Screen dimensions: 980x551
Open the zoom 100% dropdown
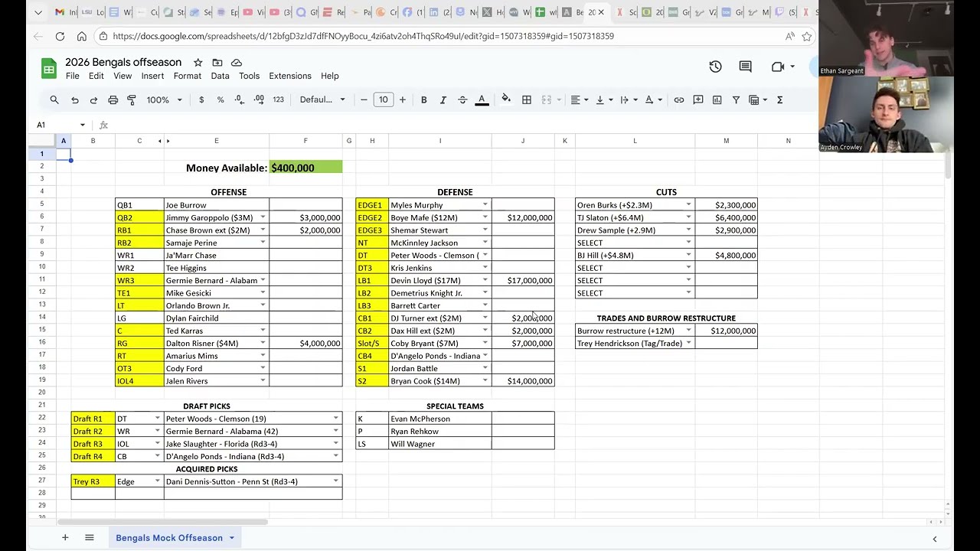point(164,99)
